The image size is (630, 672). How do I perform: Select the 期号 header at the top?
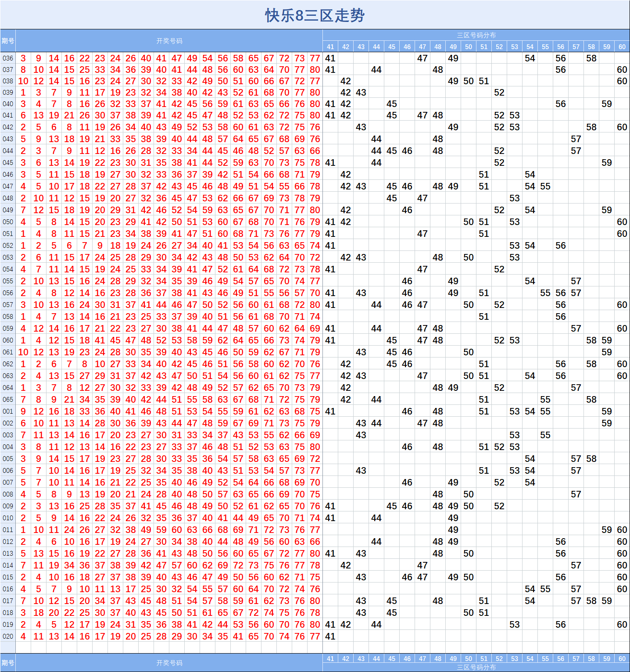[8, 41]
